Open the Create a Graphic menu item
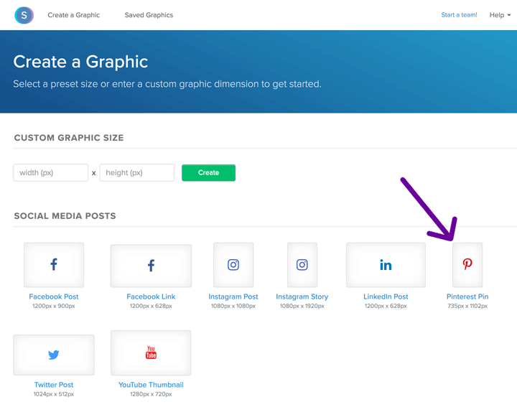The height and width of the screenshot is (420, 517). 73,15
